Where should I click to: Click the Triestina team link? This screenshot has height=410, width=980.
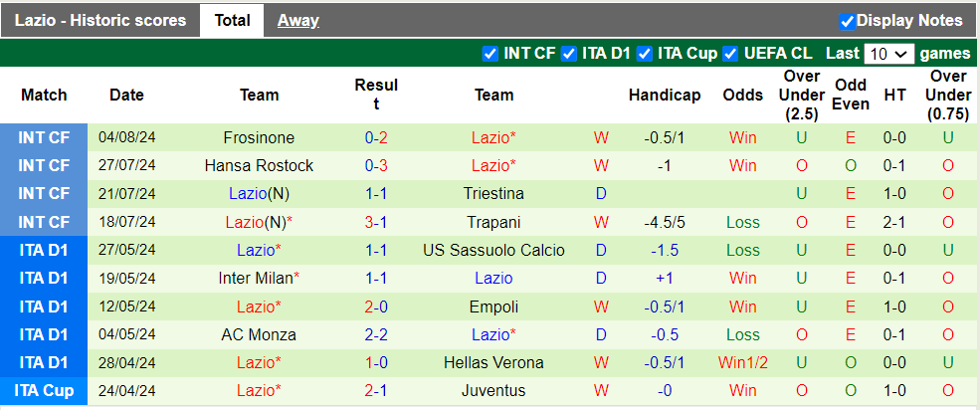coord(493,194)
